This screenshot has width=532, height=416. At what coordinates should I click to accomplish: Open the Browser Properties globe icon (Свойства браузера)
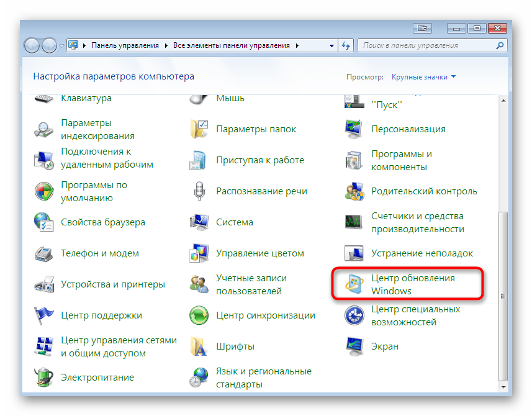(44, 222)
